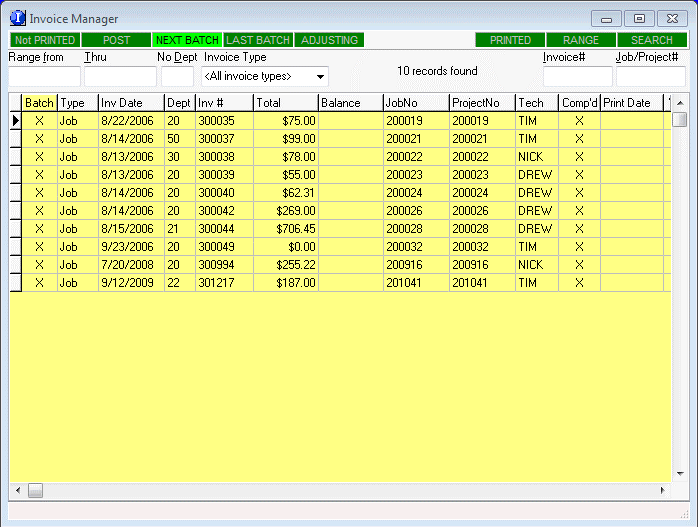The height and width of the screenshot is (527, 698).
Task: Toggle Batch mark for invoice 300035
Action: click(40, 121)
